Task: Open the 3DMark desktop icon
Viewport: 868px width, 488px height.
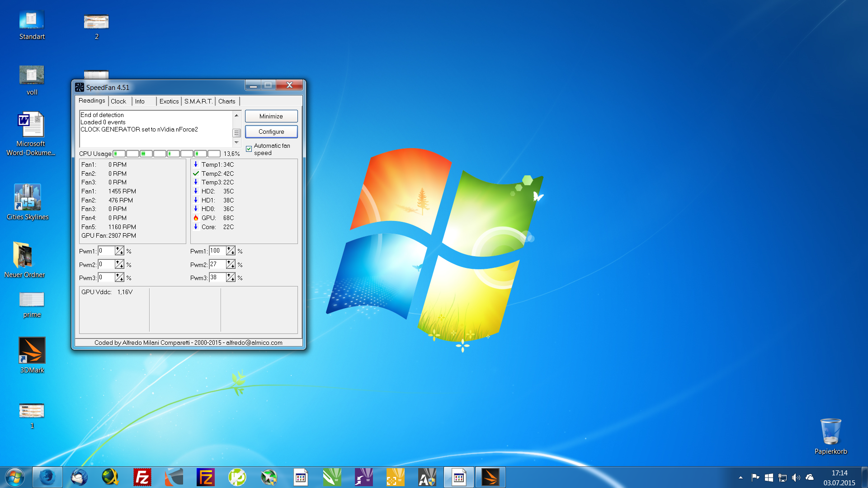Action: click(x=32, y=351)
